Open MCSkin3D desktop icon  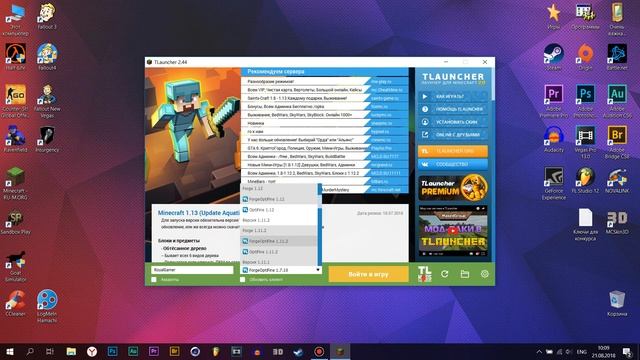coord(617,222)
